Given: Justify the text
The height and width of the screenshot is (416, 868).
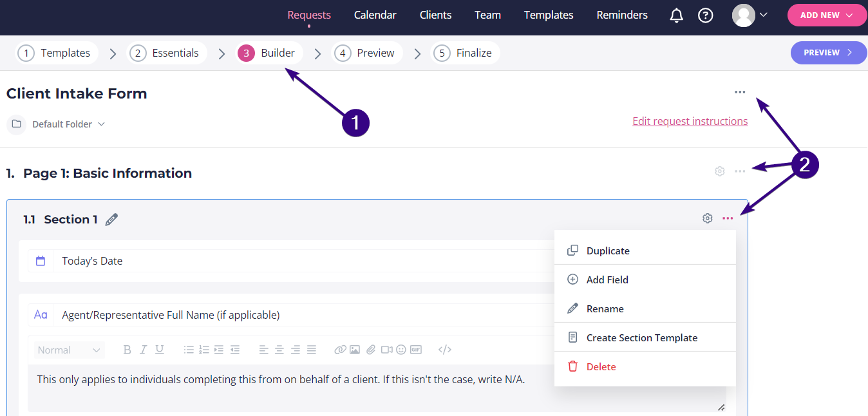Looking at the screenshot, I should tap(312, 350).
